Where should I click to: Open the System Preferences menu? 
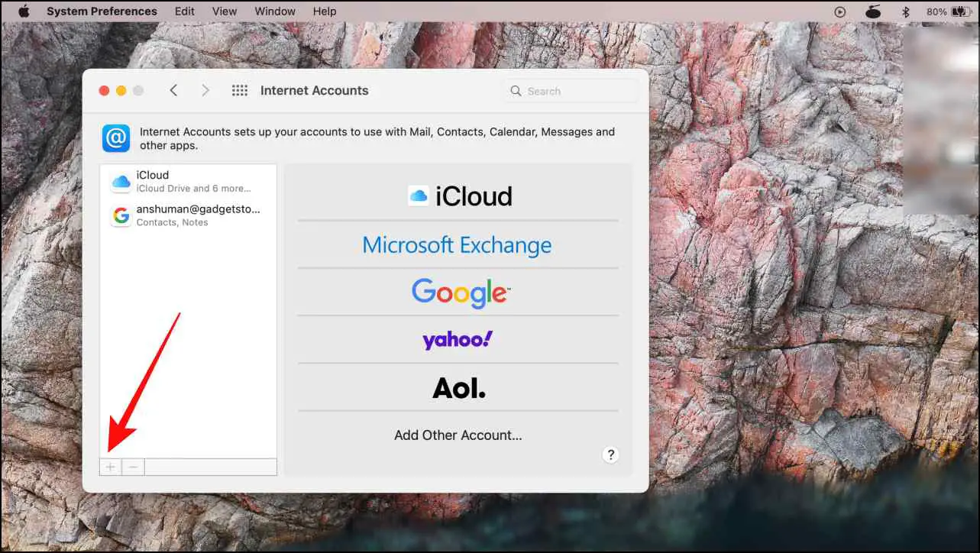102,11
